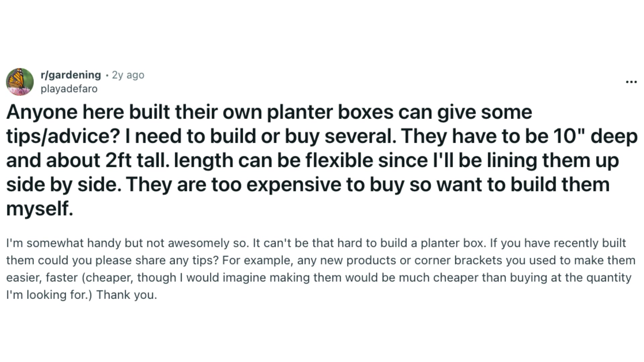644x362 pixels.
Task: Select the monarch butterfly community icon
Action: [20, 82]
